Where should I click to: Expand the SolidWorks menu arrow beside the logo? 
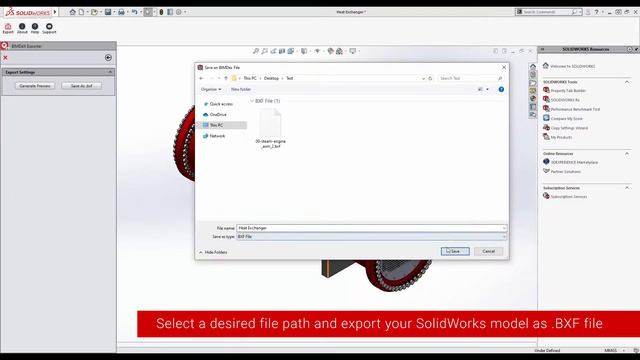click(55, 12)
